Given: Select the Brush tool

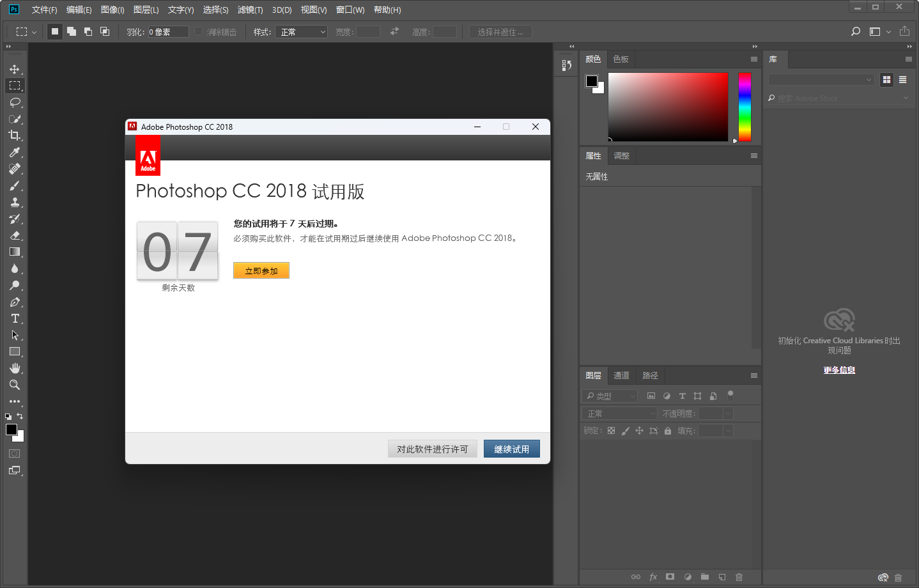Looking at the screenshot, I should [x=15, y=185].
